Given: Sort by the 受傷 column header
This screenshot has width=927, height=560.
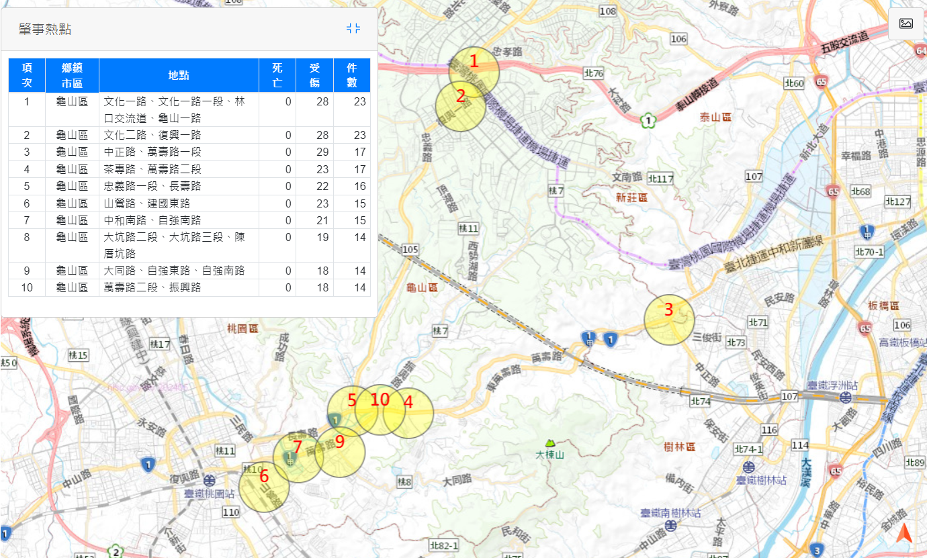Looking at the screenshot, I should click(x=314, y=75).
